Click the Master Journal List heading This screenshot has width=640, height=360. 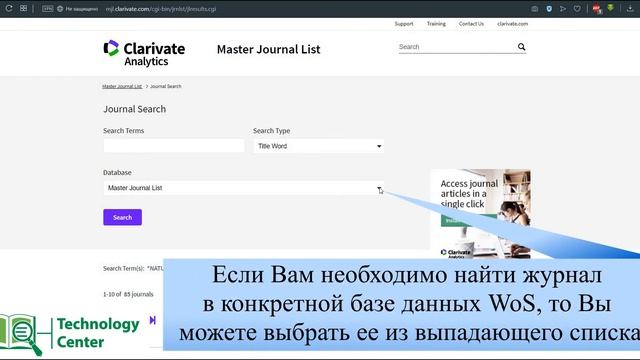coord(269,49)
